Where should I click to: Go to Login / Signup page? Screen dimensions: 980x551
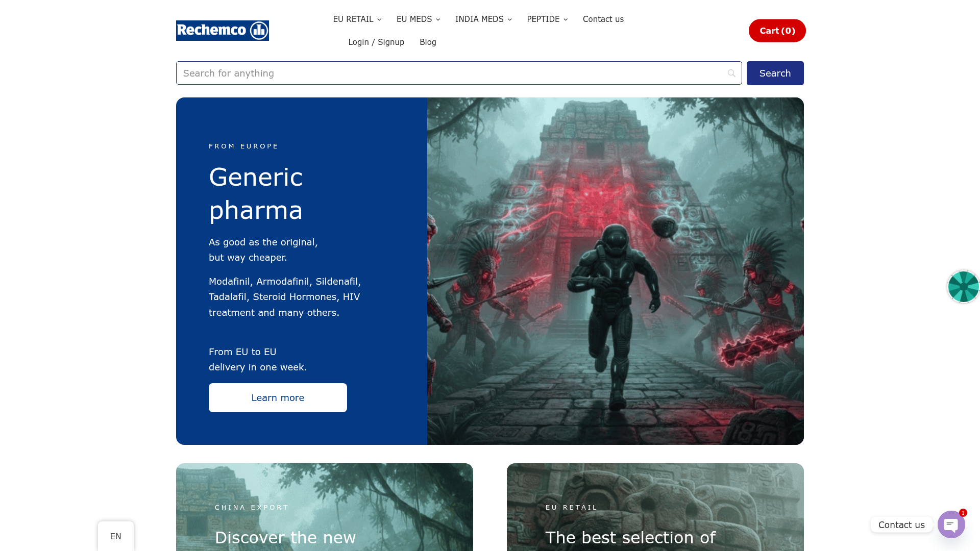[x=376, y=42]
